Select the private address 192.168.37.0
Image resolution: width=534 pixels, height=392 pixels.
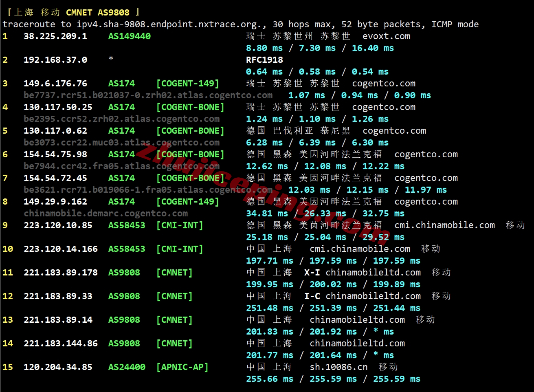[55, 60]
